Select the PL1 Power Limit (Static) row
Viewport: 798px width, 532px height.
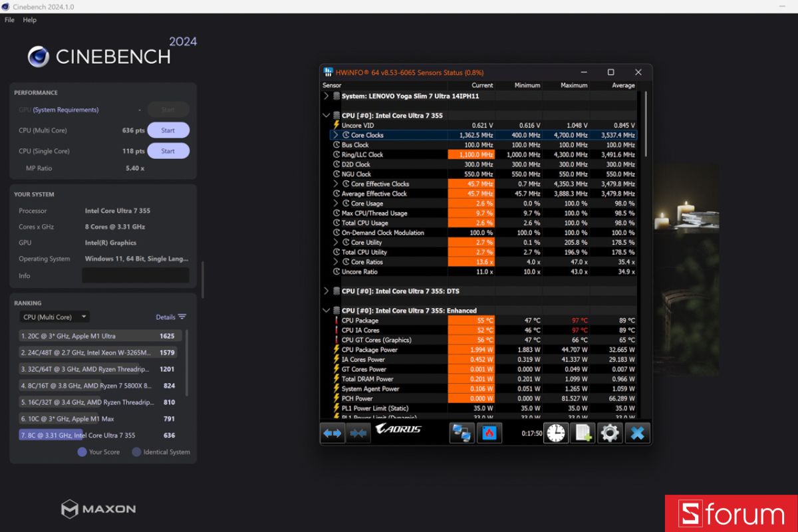click(x=479, y=408)
